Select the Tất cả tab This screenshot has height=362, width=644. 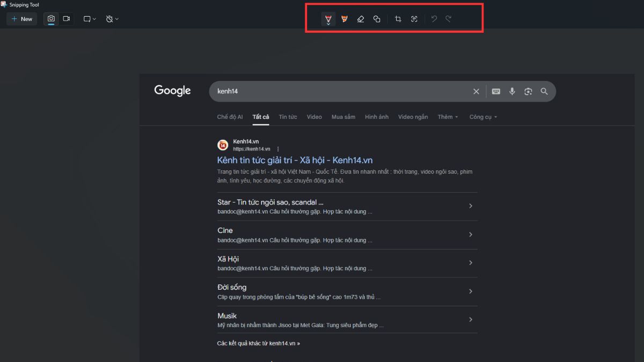[x=261, y=117]
